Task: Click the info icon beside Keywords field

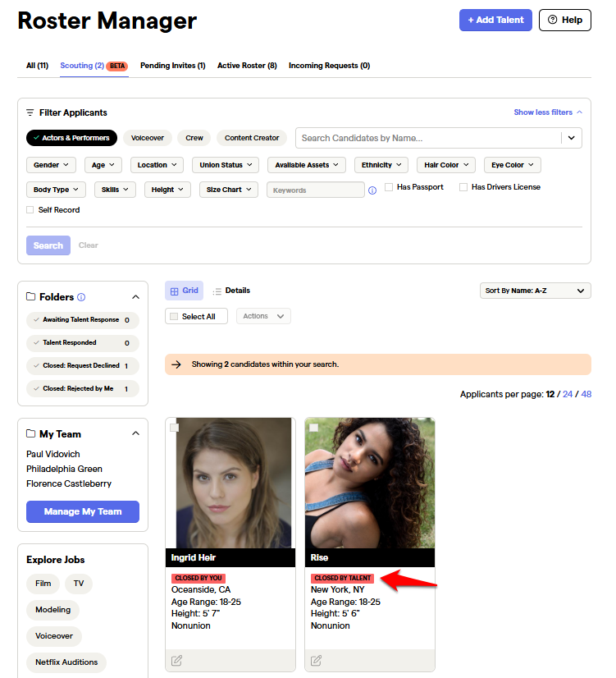Action: pos(372,190)
